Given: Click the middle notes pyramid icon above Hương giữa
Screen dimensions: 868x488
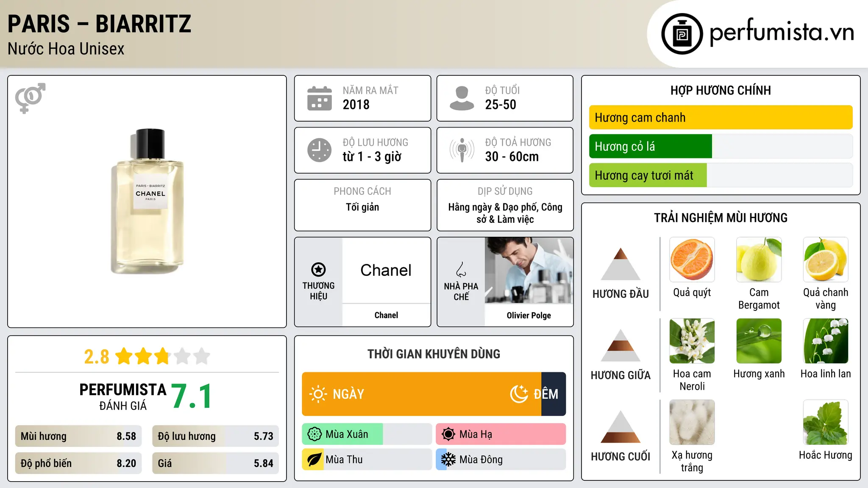Looking at the screenshot, I should [x=620, y=345].
